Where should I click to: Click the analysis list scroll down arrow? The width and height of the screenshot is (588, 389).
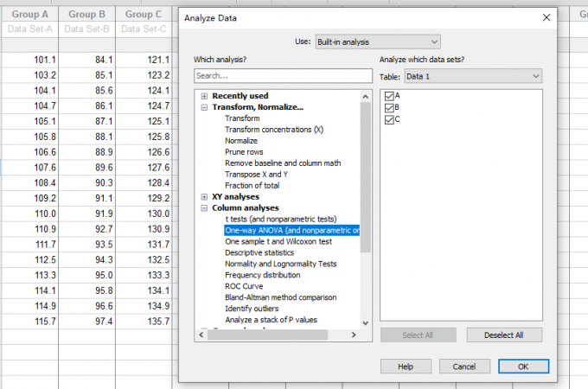click(x=366, y=323)
